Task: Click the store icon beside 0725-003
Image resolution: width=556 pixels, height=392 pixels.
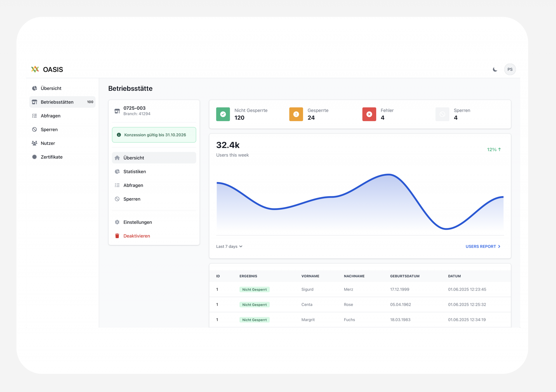Action: 117,111
